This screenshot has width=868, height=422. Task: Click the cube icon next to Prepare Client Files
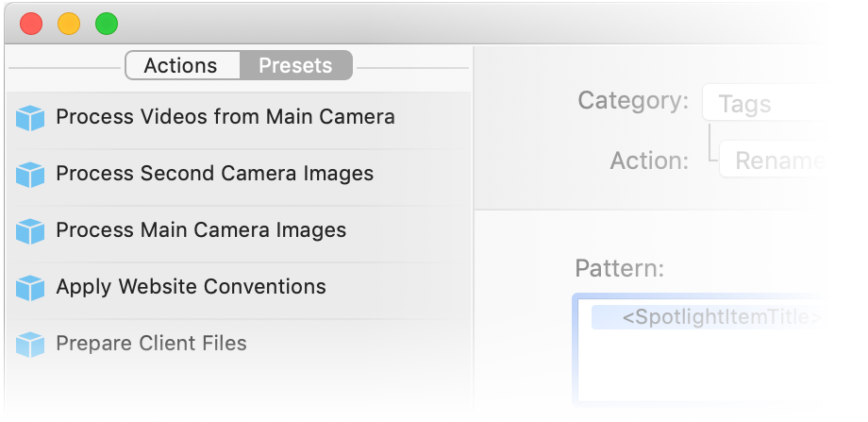click(30, 345)
